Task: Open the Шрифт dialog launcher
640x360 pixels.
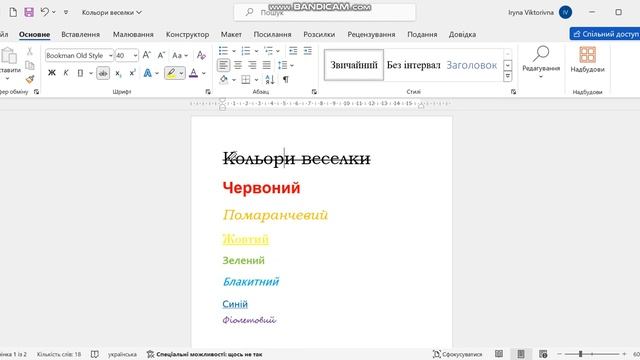Action: pyautogui.click(x=208, y=92)
